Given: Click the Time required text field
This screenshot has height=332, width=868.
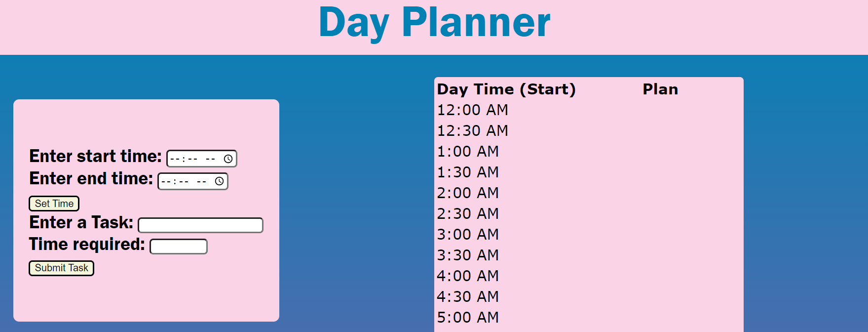Looking at the screenshot, I should click(178, 246).
